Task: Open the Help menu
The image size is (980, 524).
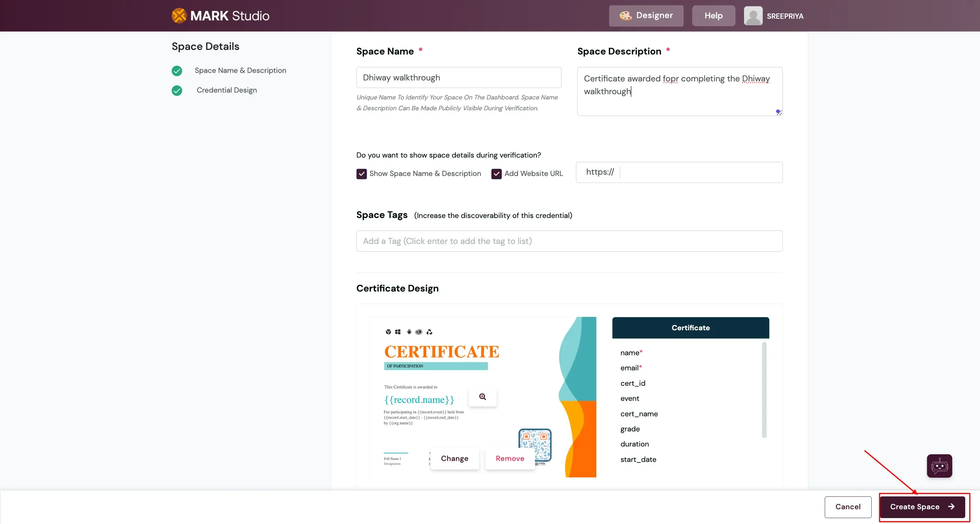Action: tap(713, 16)
